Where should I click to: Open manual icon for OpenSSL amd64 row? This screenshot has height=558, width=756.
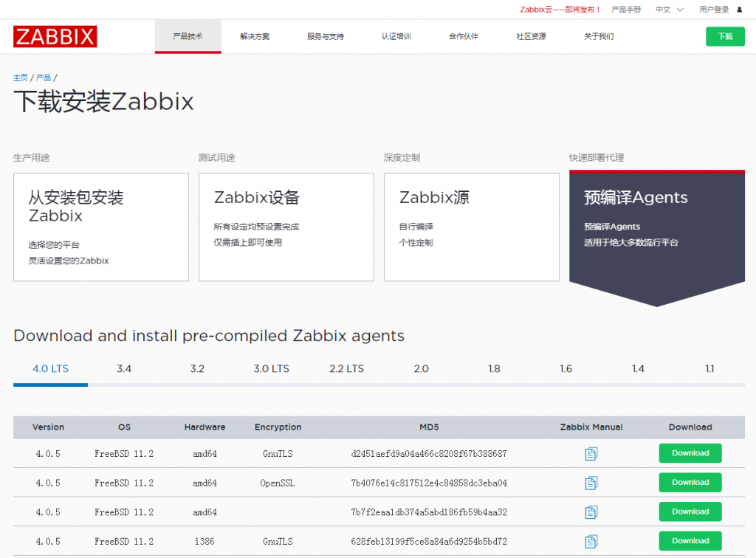[x=591, y=483]
